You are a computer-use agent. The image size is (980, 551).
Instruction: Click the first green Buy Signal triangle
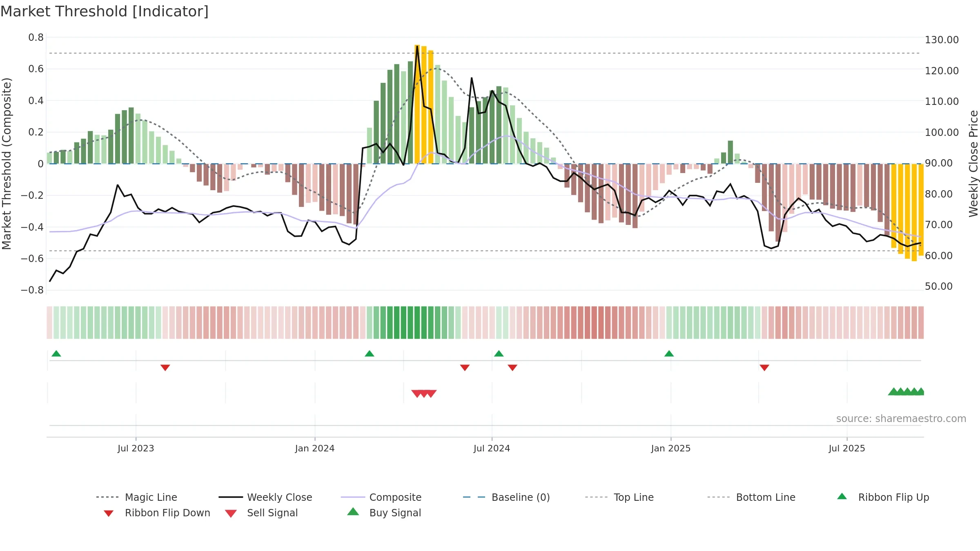coord(893,391)
